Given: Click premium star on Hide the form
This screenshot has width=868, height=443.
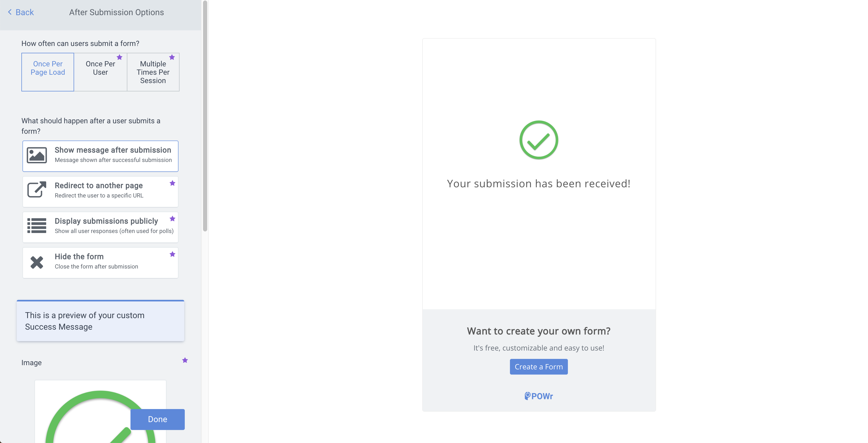Looking at the screenshot, I should coord(173,254).
